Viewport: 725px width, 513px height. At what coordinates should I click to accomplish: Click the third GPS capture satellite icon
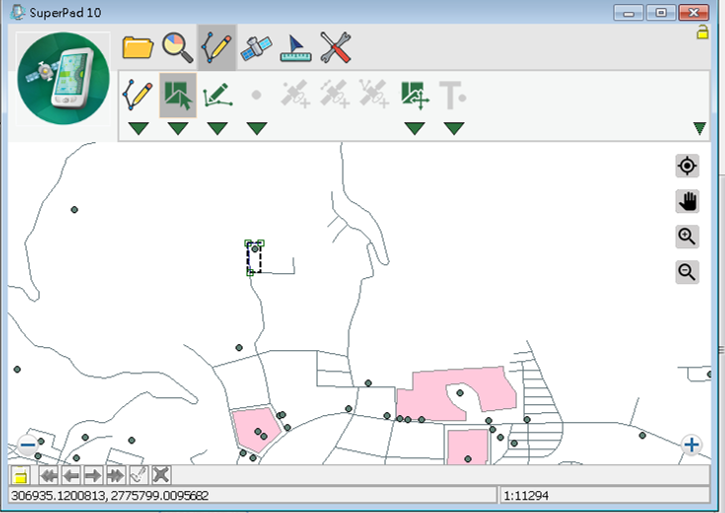[x=374, y=94]
